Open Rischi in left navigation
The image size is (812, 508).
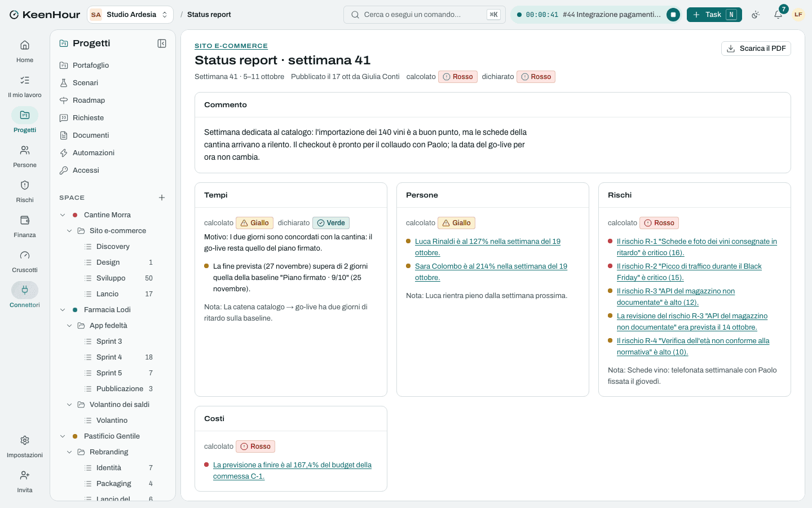(25, 191)
